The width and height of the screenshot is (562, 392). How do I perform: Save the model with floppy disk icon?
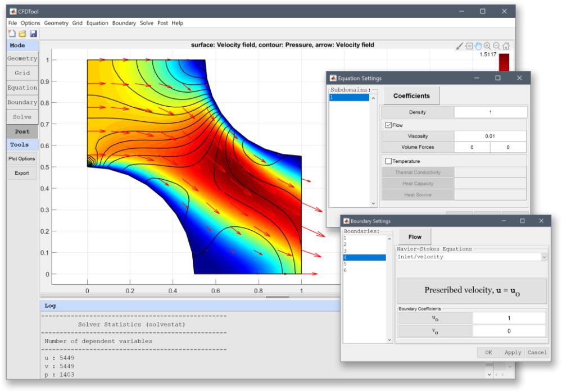click(33, 34)
